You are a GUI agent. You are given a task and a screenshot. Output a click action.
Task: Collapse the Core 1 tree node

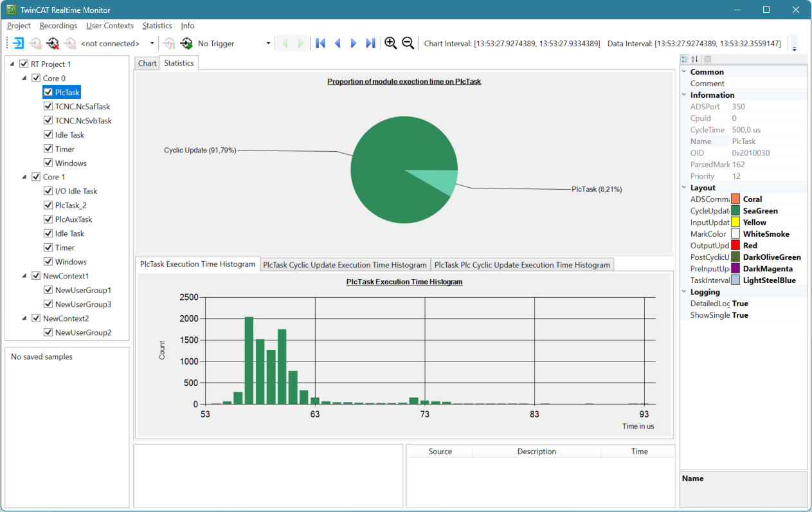(x=25, y=177)
